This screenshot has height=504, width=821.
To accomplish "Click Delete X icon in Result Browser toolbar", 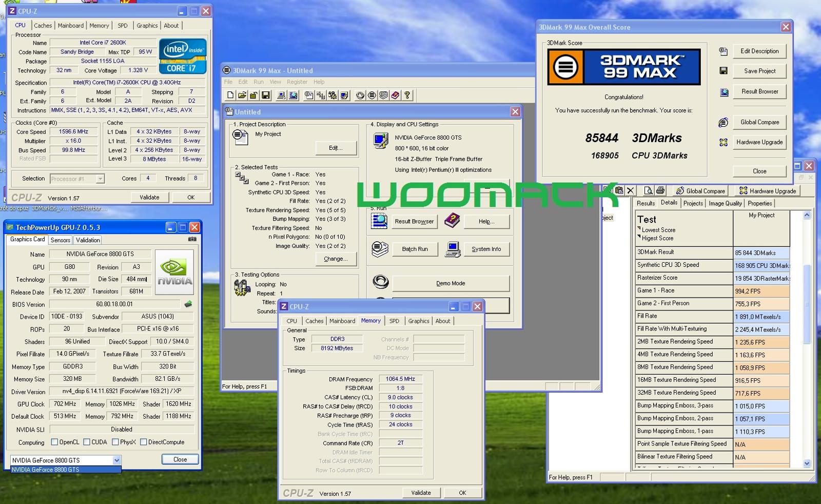I will tap(631, 190).
